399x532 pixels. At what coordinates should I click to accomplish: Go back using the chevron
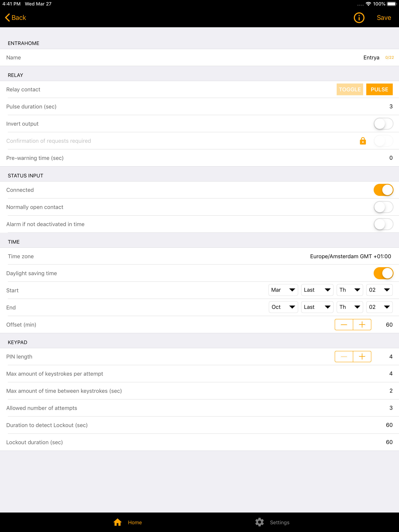pos(7,18)
